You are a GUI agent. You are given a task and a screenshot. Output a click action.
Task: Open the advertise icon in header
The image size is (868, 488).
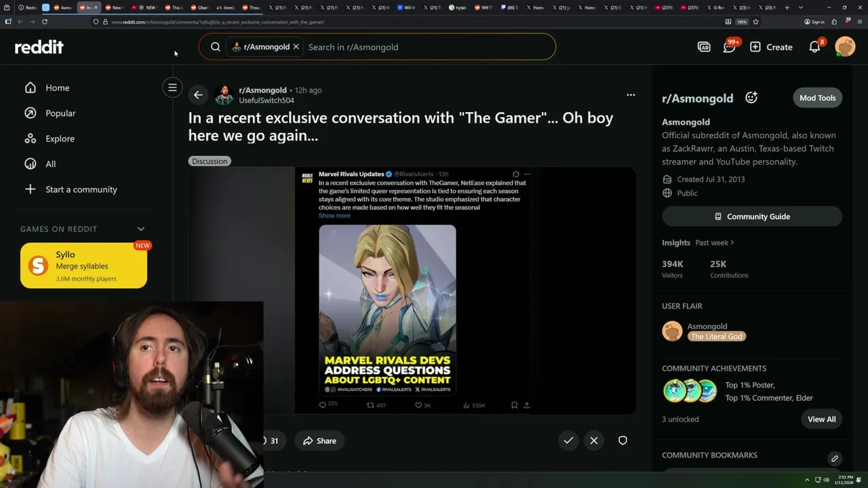(704, 47)
